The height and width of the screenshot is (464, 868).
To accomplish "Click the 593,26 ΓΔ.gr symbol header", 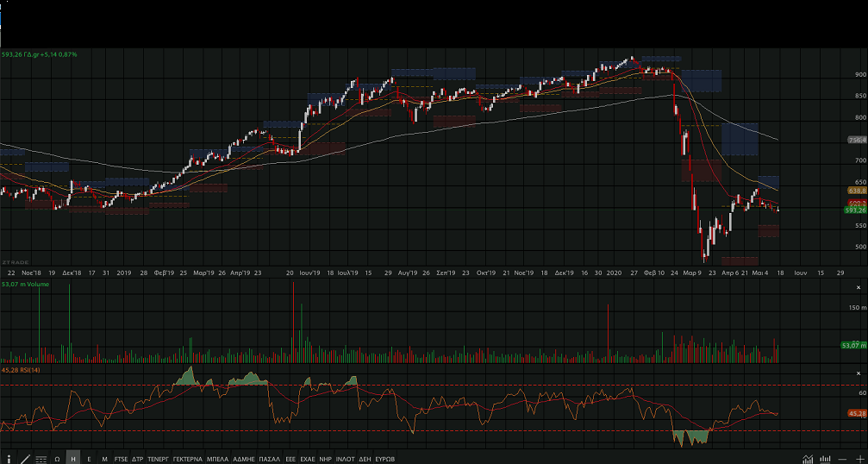I will click(40, 54).
